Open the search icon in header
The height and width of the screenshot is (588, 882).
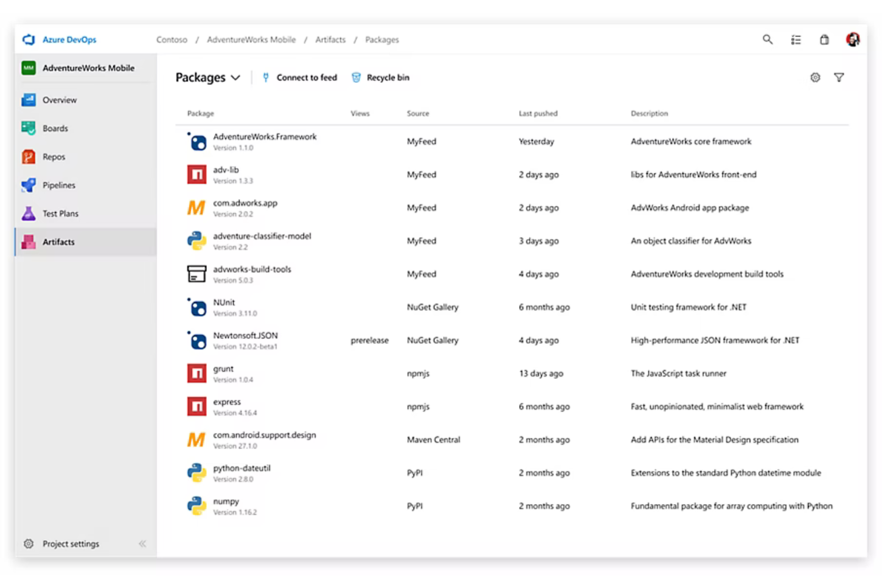tap(768, 39)
